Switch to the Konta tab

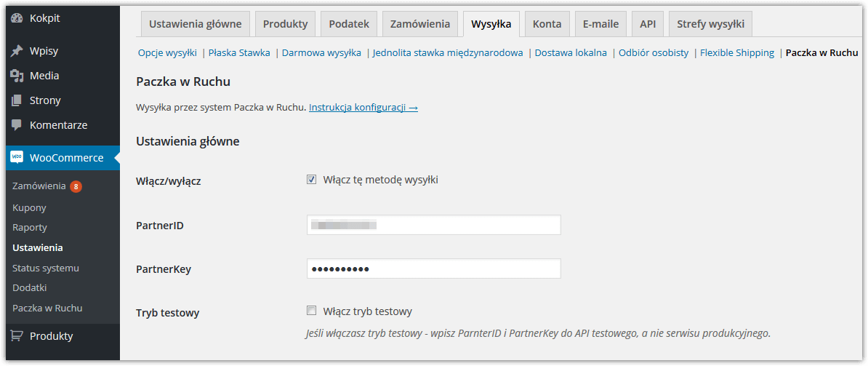547,24
